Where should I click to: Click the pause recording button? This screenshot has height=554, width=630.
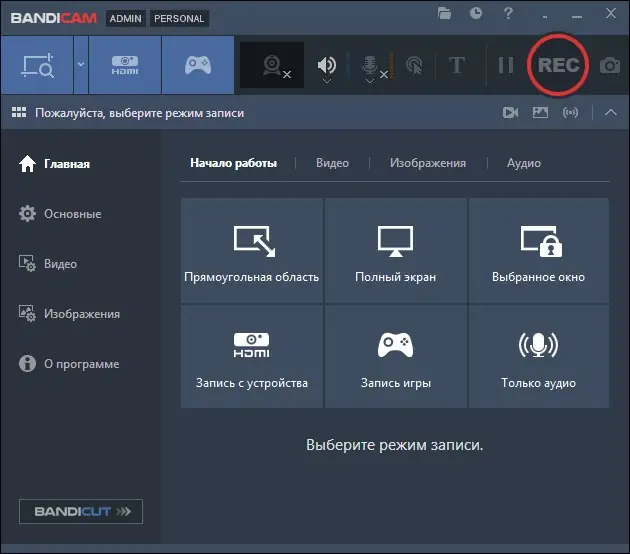(x=505, y=65)
